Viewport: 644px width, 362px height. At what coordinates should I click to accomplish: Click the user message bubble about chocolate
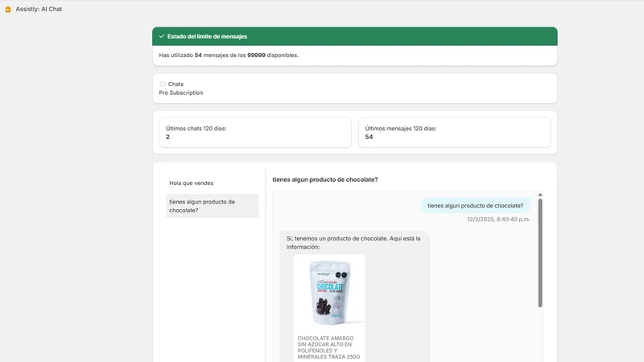[475, 206]
